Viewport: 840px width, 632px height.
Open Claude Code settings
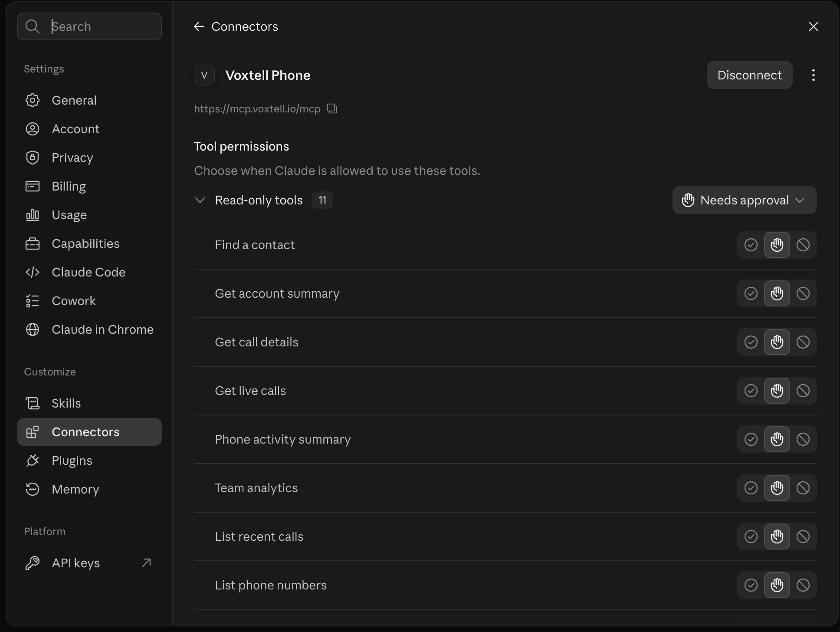pyautogui.click(x=89, y=272)
